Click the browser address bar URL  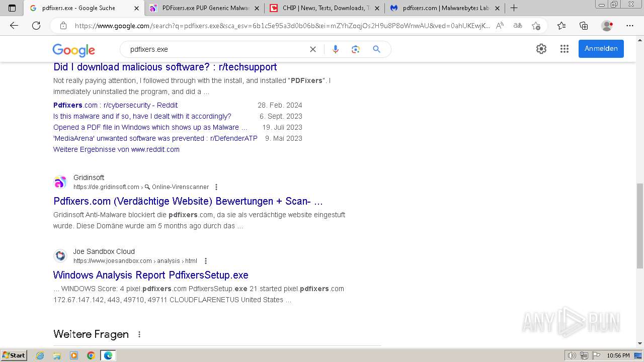[x=282, y=26]
